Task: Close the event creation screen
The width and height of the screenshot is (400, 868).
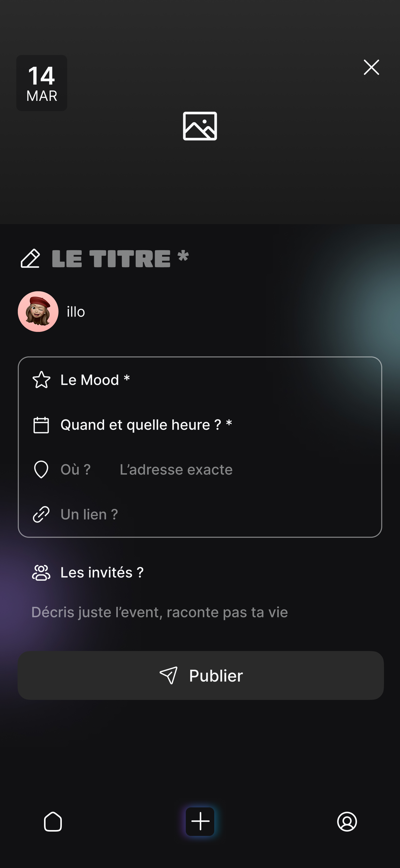Action: tap(371, 67)
